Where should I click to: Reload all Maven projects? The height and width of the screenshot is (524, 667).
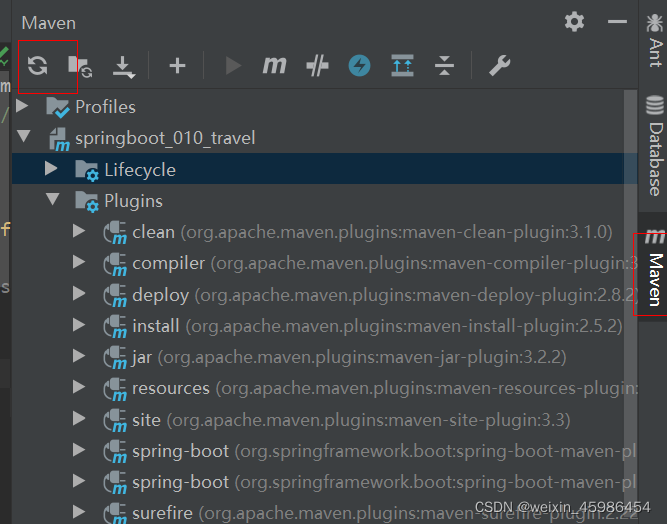click(x=37, y=66)
